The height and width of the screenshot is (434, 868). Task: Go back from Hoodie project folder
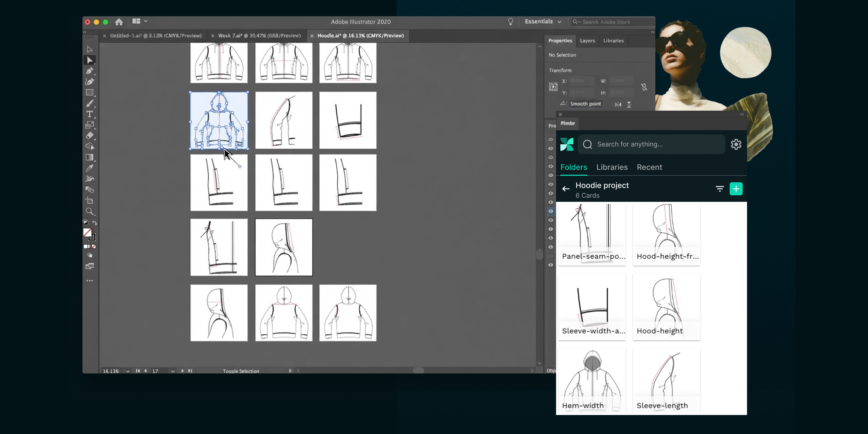pyautogui.click(x=566, y=189)
